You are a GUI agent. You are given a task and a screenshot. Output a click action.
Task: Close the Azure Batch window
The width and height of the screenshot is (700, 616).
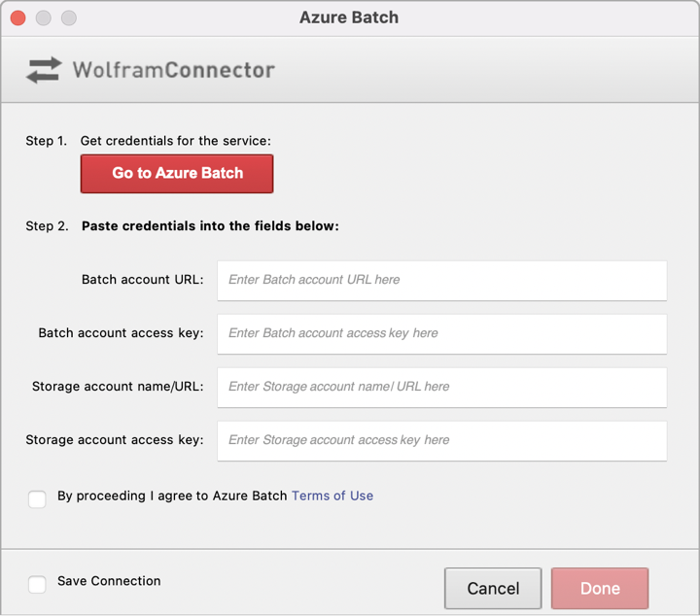coord(17,17)
